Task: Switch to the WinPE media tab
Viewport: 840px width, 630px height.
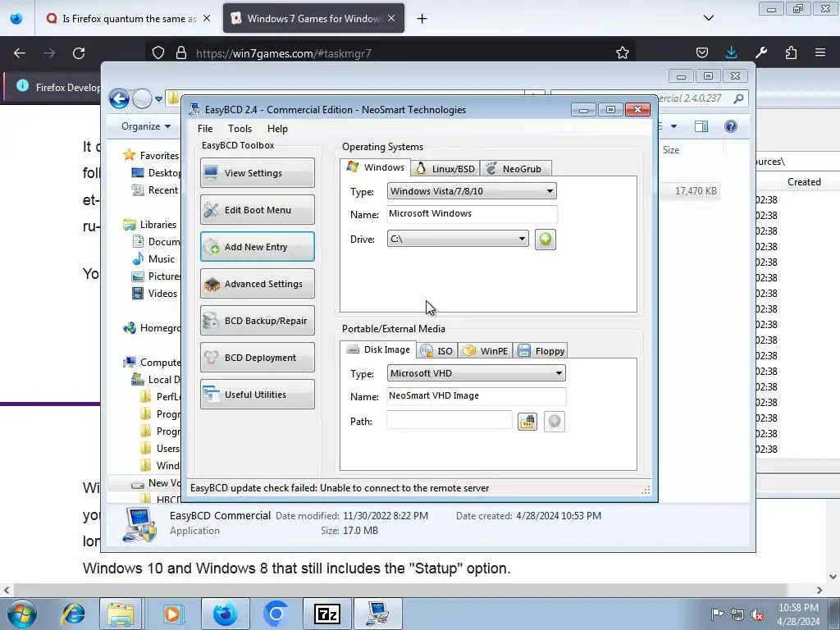Action: tap(486, 351)
